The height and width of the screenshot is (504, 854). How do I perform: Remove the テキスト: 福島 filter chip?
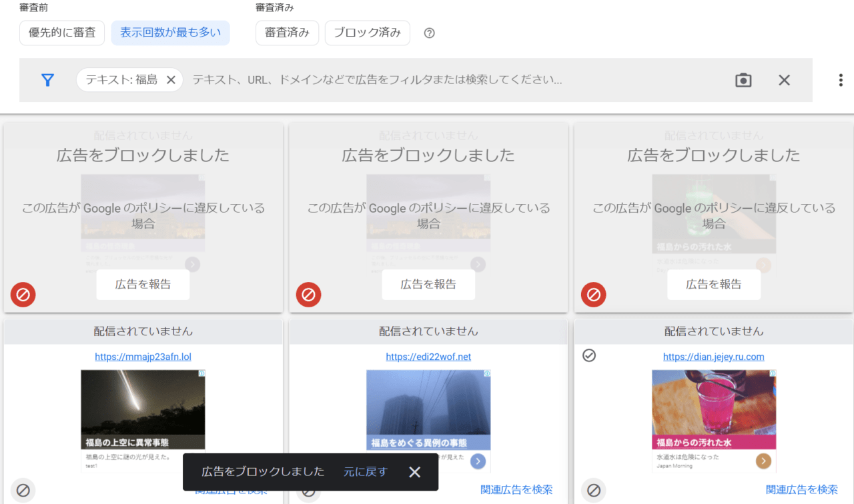[171, 80]
